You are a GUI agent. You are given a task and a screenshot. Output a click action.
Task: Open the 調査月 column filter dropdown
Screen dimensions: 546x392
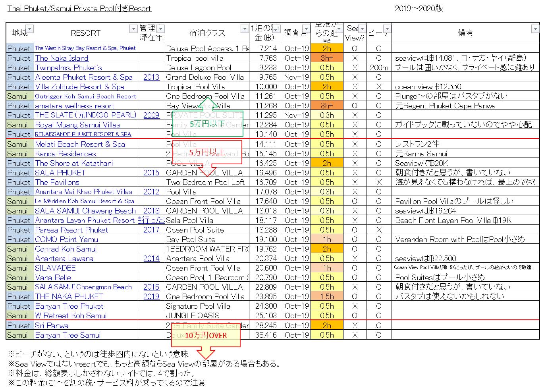tap(306, 29)
